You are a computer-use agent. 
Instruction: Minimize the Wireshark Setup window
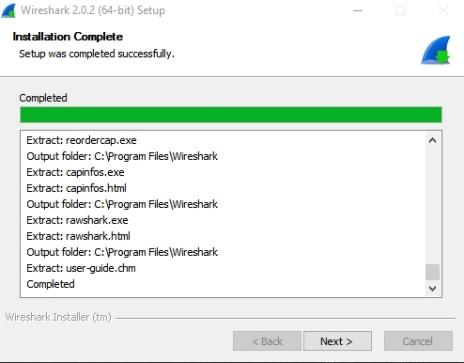(x=358, y=10)
